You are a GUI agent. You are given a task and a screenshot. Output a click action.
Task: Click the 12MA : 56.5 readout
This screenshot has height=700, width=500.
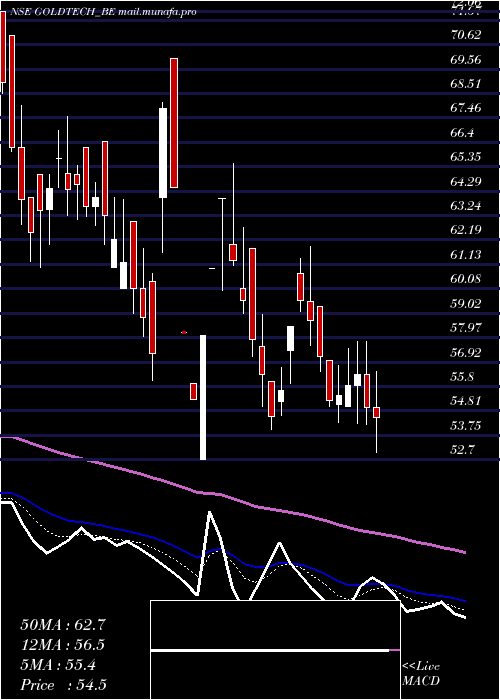click(63, 645)
